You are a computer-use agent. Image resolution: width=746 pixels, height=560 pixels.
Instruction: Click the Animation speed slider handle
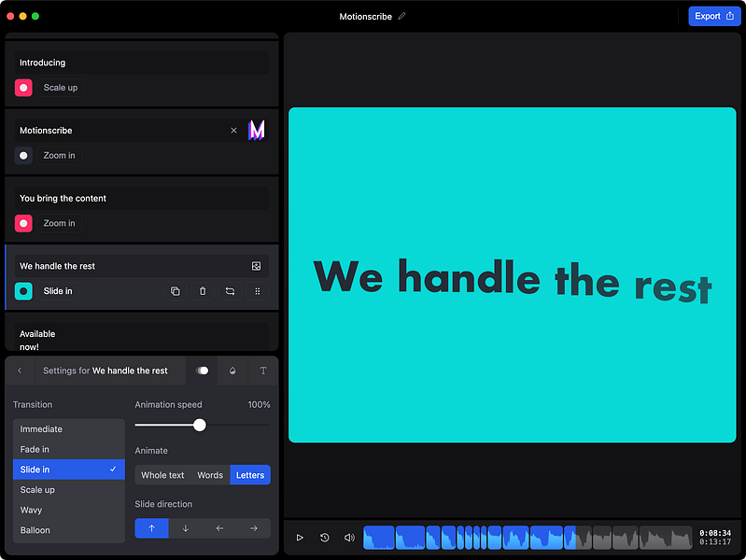(x=200, y=425)
